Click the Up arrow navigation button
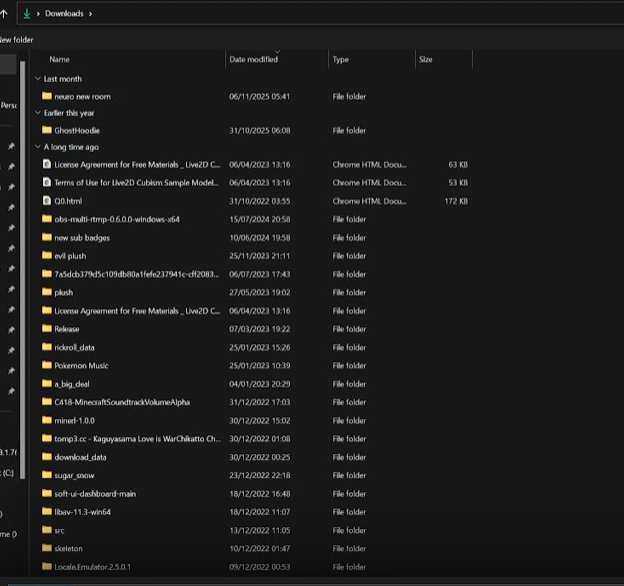This screenshot has width=624, height=586. 3,13
